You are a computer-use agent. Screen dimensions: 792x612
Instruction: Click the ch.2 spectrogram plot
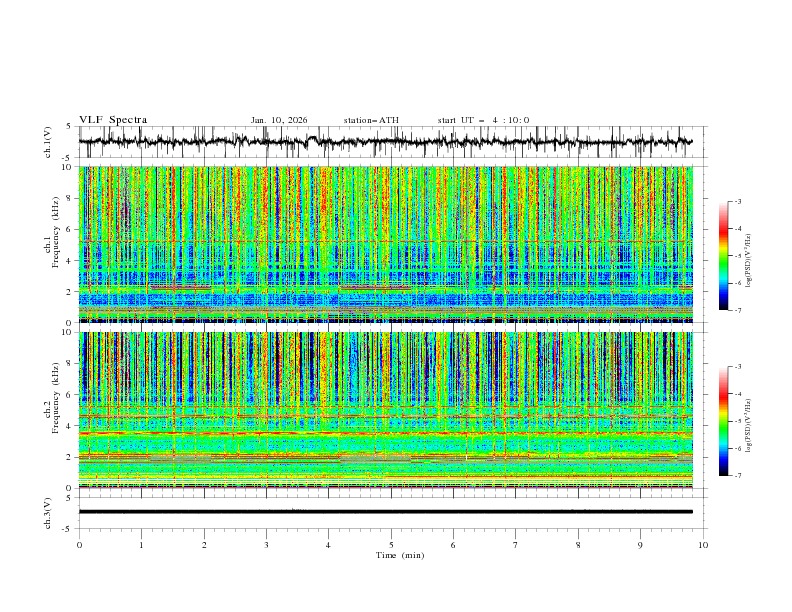385,410
